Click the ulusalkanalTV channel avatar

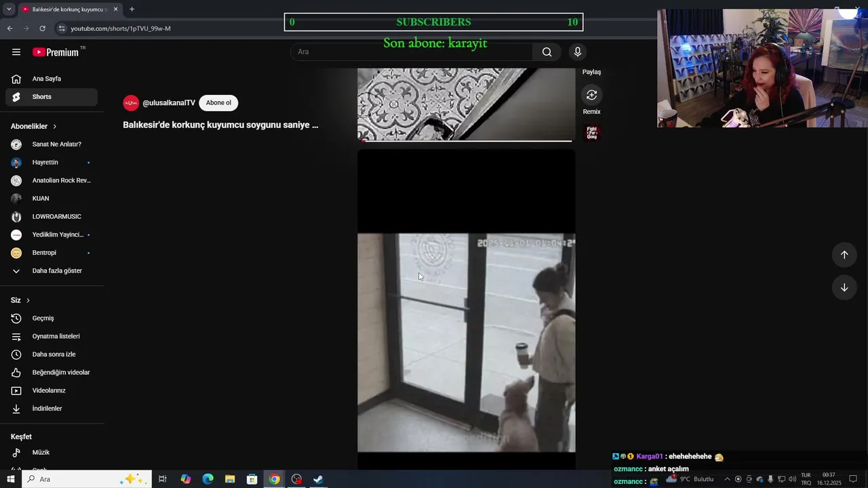[131, 103]
